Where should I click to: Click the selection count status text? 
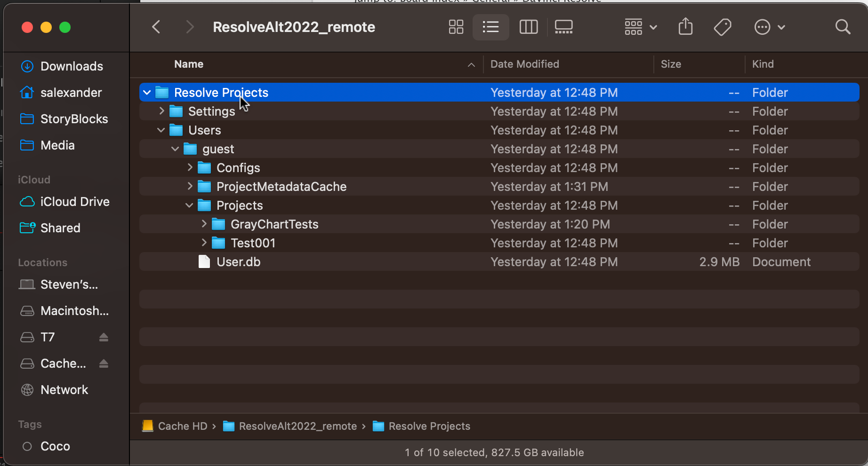[494, 452]
